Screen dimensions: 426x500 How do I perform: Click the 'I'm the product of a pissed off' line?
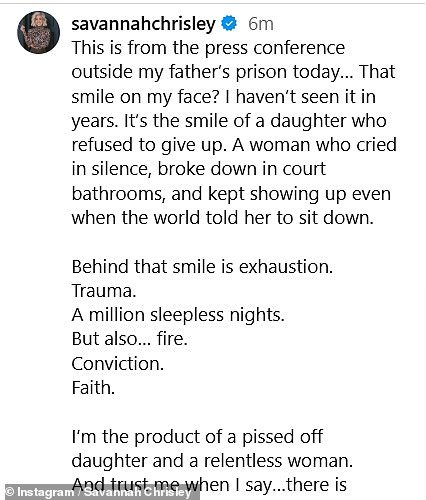[x=197, y=437]
